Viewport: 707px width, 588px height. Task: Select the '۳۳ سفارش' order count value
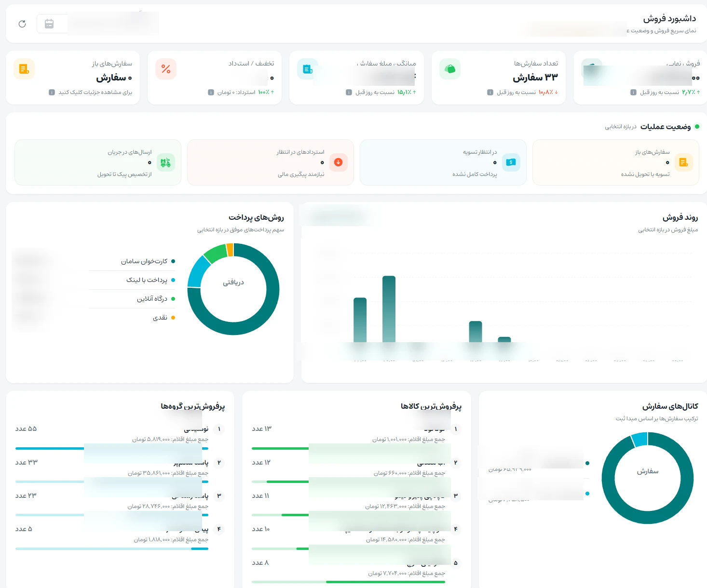point(535,78)
